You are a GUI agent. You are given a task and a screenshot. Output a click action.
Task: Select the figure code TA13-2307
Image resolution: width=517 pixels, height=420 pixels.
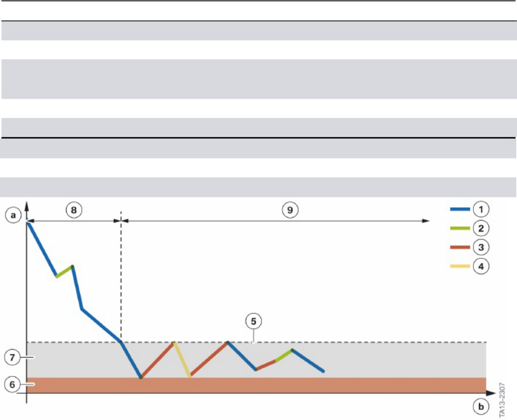502,399
